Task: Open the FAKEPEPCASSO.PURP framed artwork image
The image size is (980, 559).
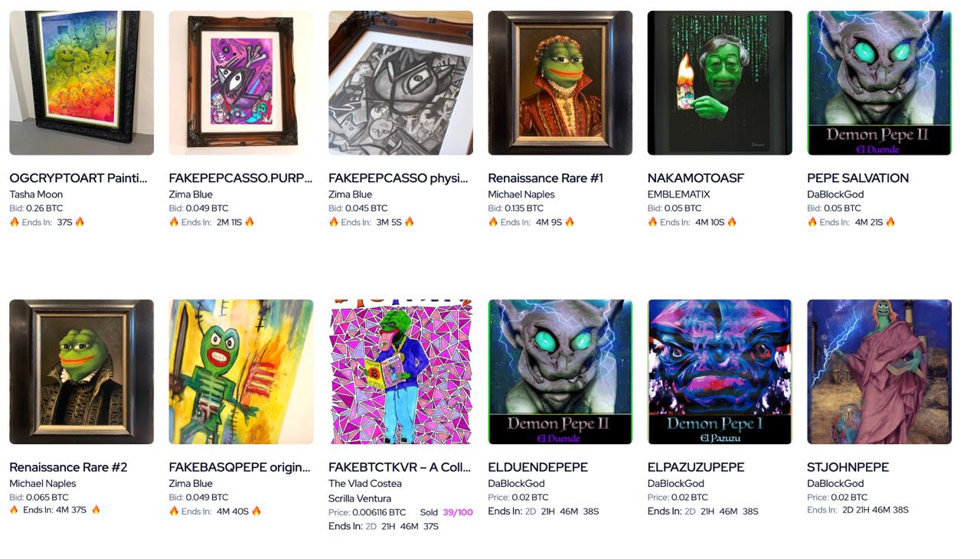Action: pos(241,83)
